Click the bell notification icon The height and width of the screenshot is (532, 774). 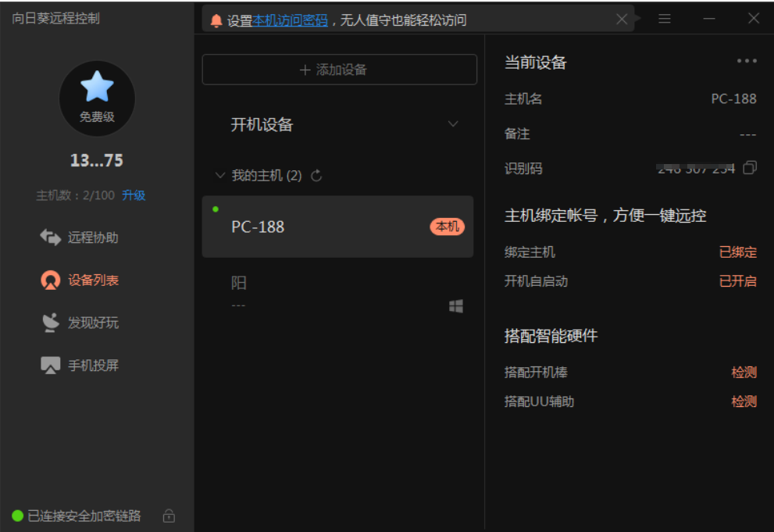[216, 20]
